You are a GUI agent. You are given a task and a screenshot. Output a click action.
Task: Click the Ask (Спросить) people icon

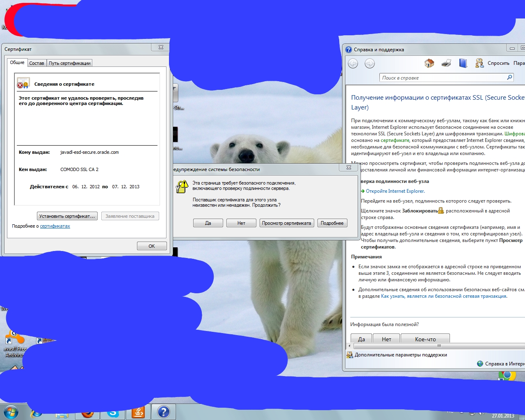click(x=479, y=63)
